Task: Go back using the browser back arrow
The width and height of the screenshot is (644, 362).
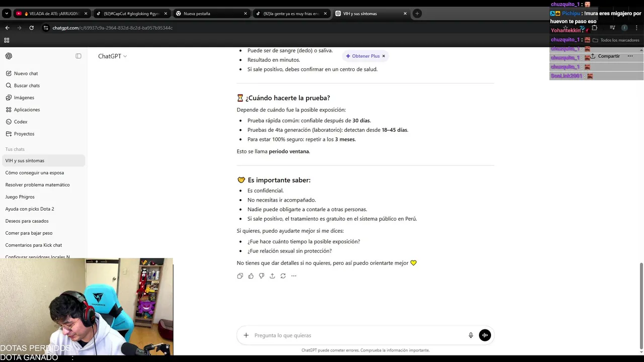Action: point(7,28)
